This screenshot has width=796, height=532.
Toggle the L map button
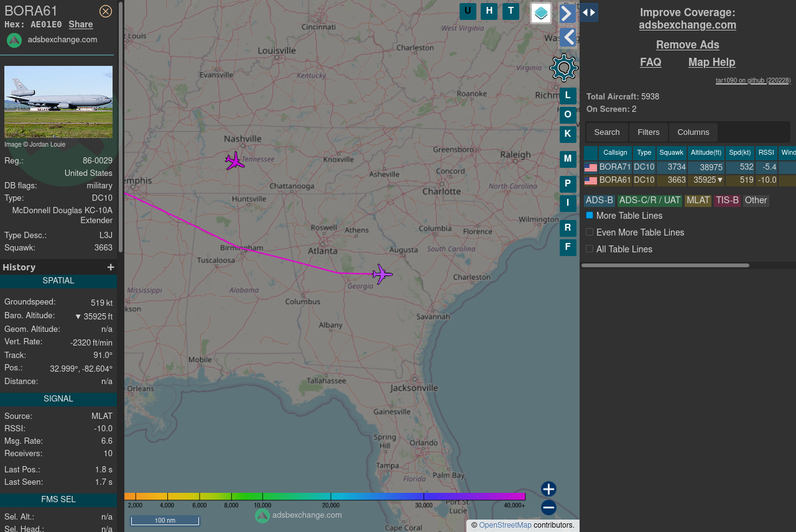pyautogui.click(x=568, y=96)
